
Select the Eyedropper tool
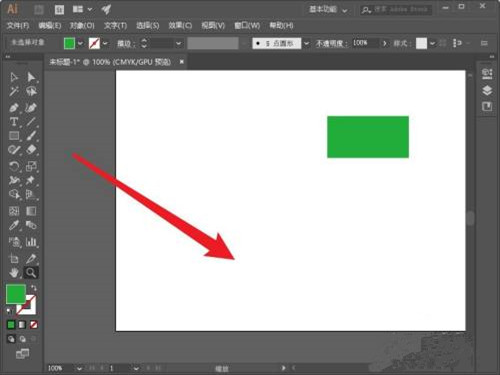click(x=14, y=225)
